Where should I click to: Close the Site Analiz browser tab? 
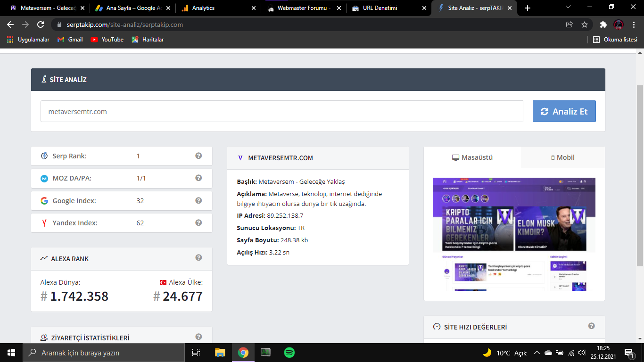point(509,8)
